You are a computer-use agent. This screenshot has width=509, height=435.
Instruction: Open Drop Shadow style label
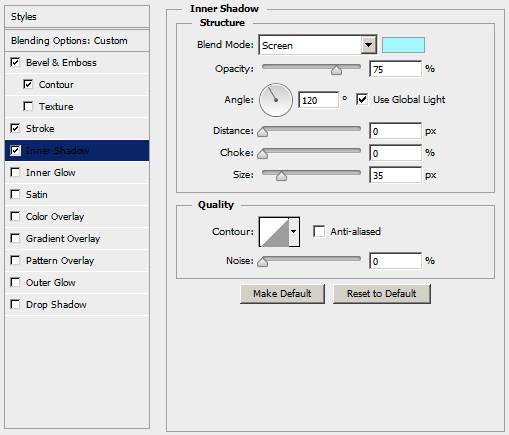coord(56,305)
